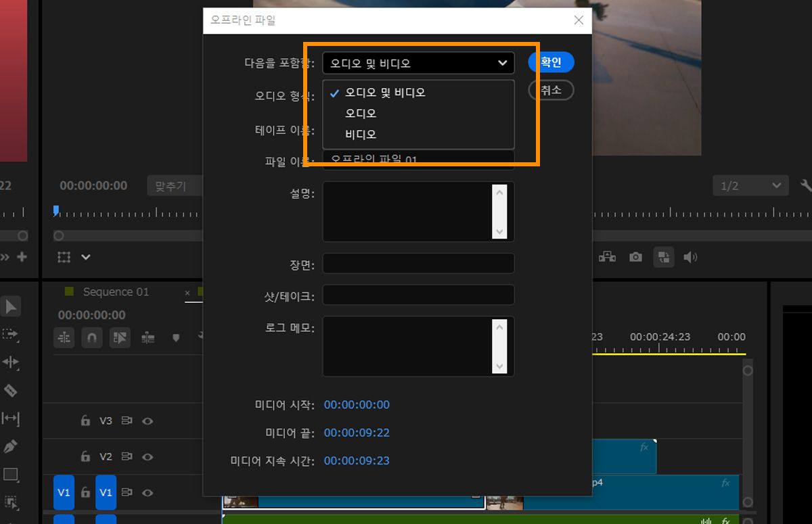This screenshot has height=524, width=812.
Task: Click the 장면 input field
Action: pyautogui.click(x=418, y=264)
